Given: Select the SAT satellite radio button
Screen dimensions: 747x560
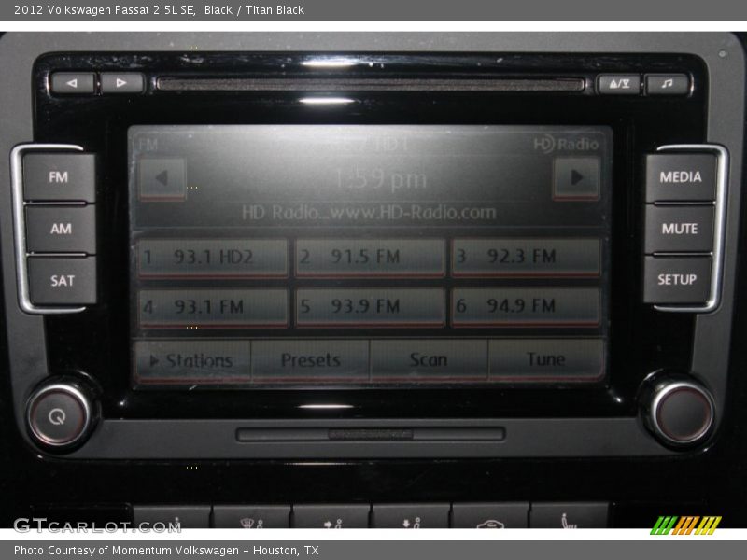Looking at the screenshot, I should [62, 281].
